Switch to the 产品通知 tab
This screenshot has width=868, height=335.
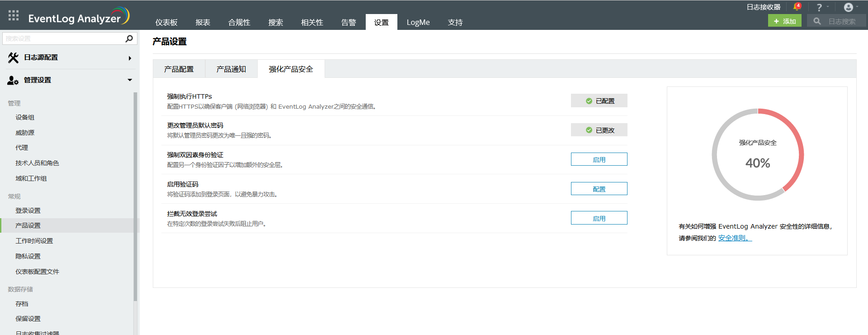[x=231, y=69]
